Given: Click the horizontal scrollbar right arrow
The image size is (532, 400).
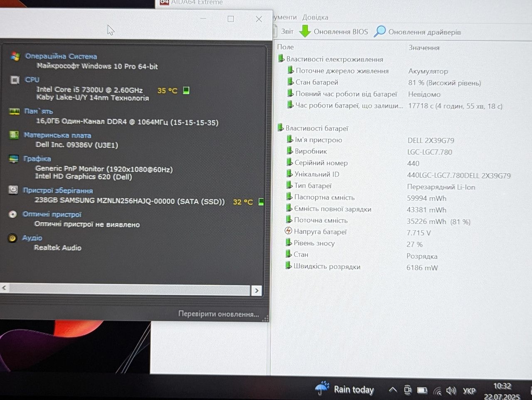Looking at the screenshot, I should click(256, 291).
